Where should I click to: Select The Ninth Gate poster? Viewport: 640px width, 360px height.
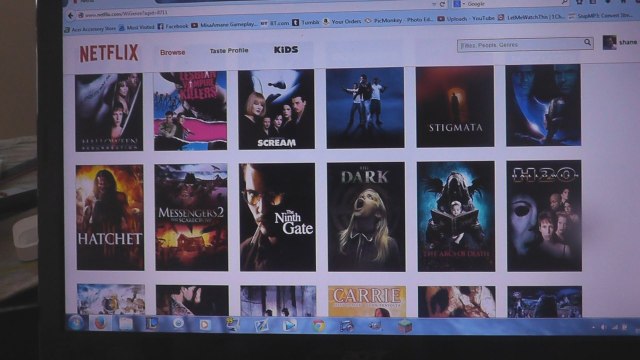pos(278,217)
